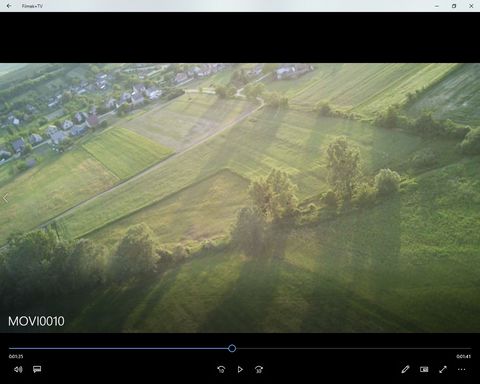Image resolution: width=480 pixels, height=384 pixels.
Task: Minimize the player window
Action: coord(437,6)
